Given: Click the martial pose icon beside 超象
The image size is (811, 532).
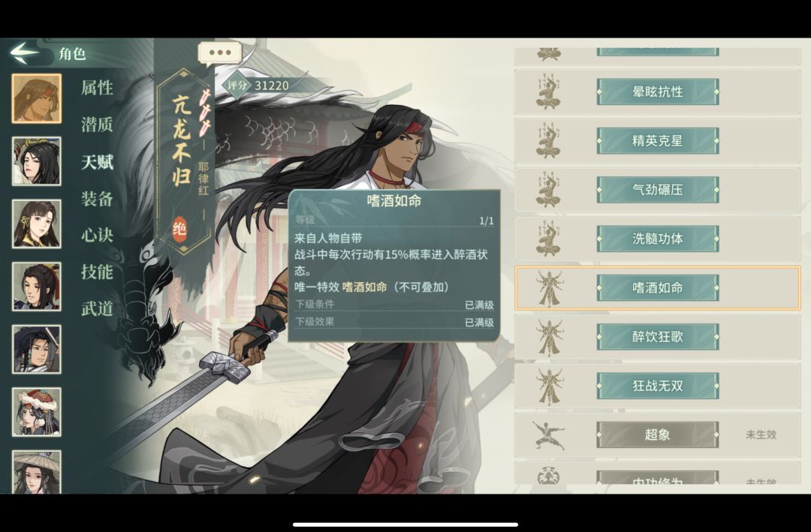Looking at the screenshot, I should pos(549,434).
